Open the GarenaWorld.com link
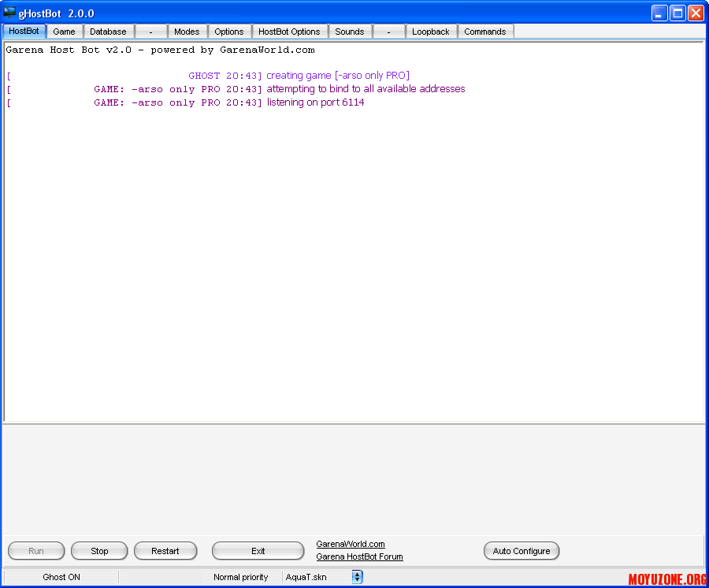 pyautogui.click(x=351, y=544)
